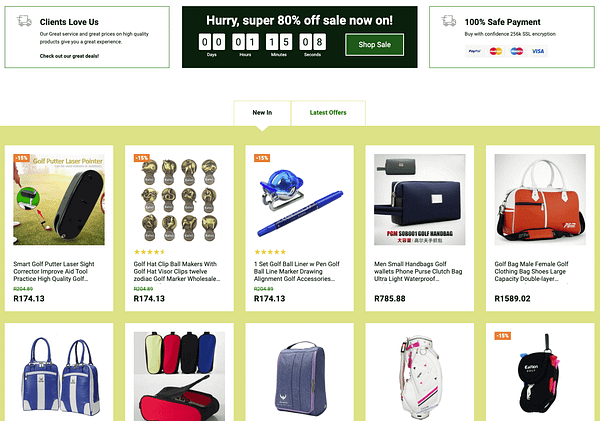Open the white pink golf stand bag thumbnail
Viewport: 600px width, 421px height.
tap(420, 376)
